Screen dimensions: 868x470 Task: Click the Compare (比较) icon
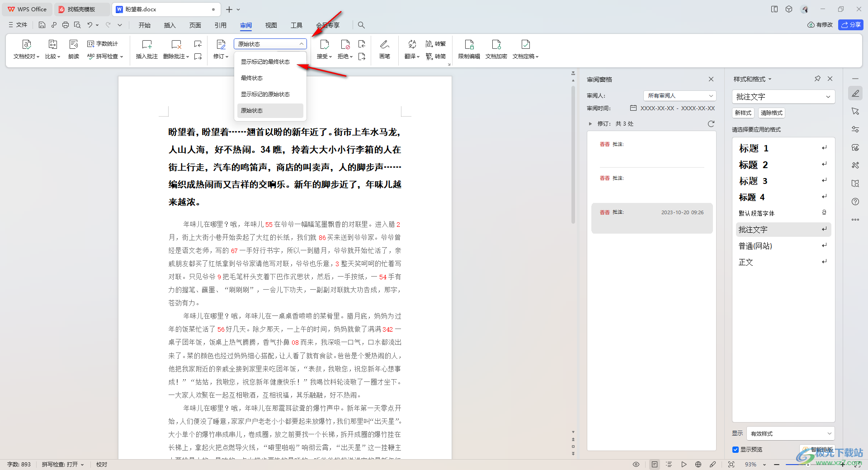pos(52,44)
